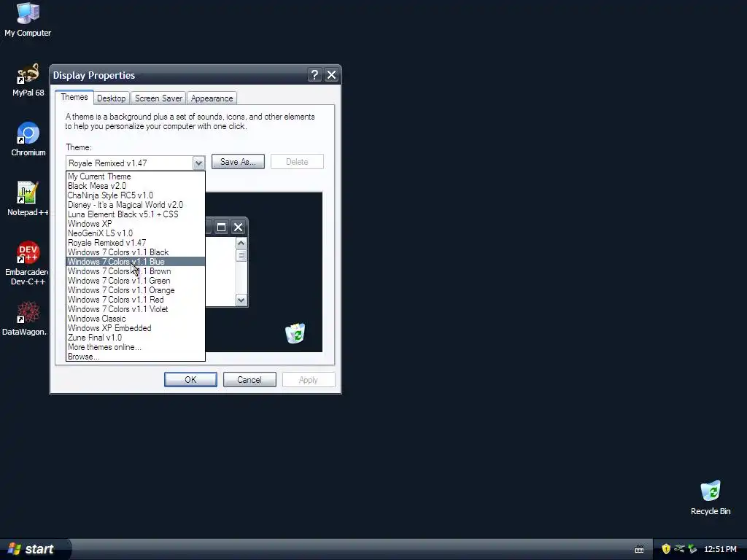Select the Recycle Bin on the desktop
Image resolution: width=747 pixels, height=560 pixels.
[x=711, y=498]
